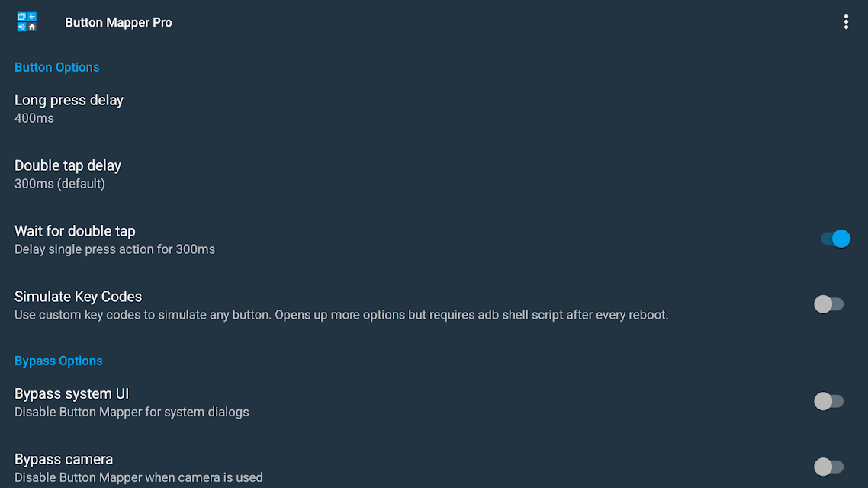Open the Double tap delay setting

[434, 174]
